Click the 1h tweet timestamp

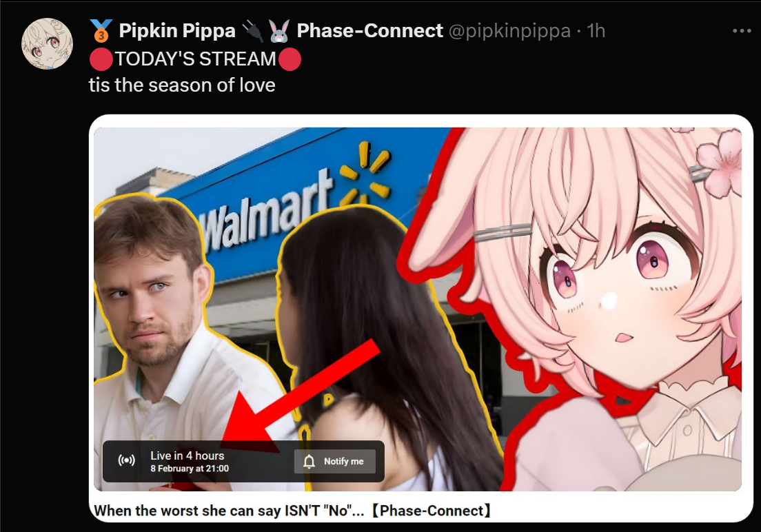coord(596,31)
